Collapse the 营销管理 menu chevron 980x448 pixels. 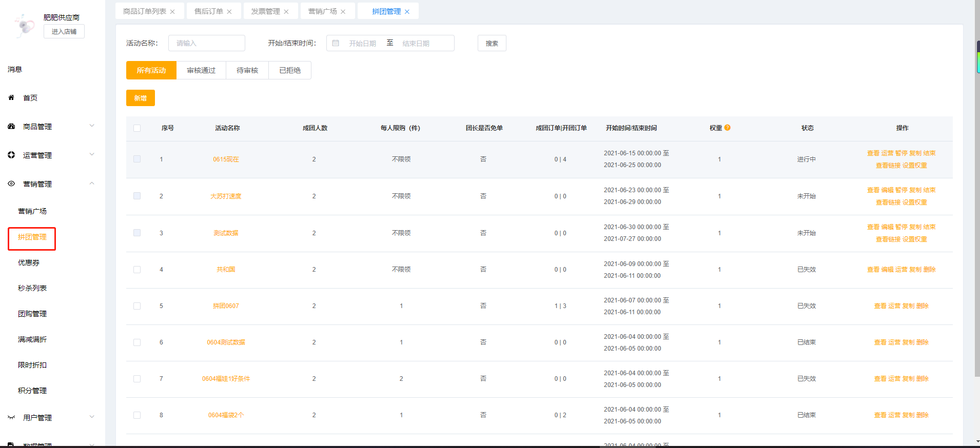[92, 184]
